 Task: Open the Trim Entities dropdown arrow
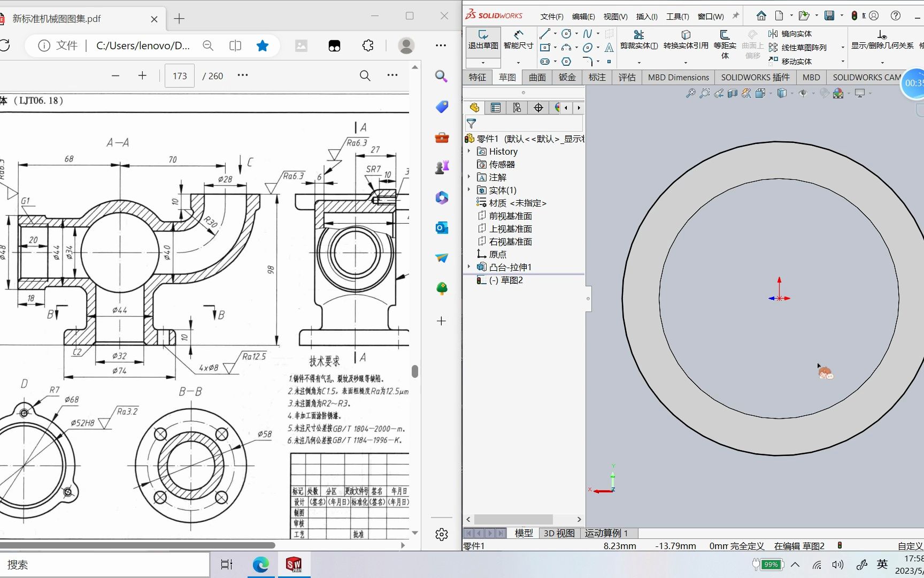[x=639, y=63]
